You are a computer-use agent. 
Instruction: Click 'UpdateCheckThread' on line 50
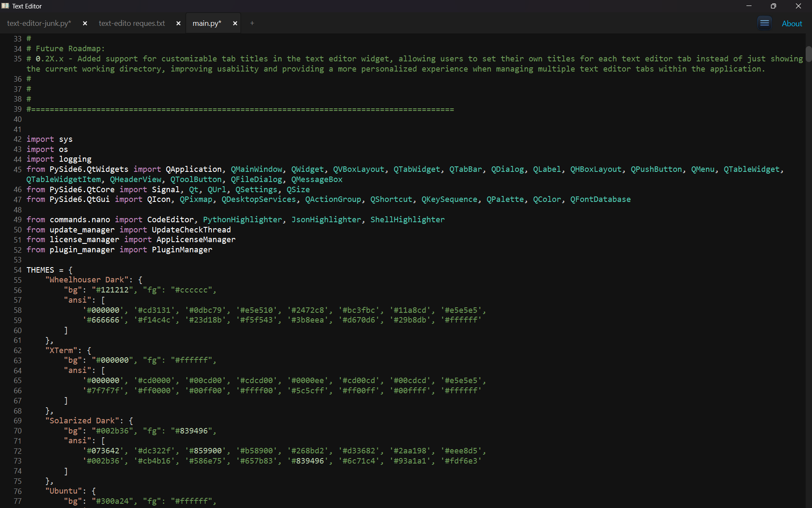(191, 230)
